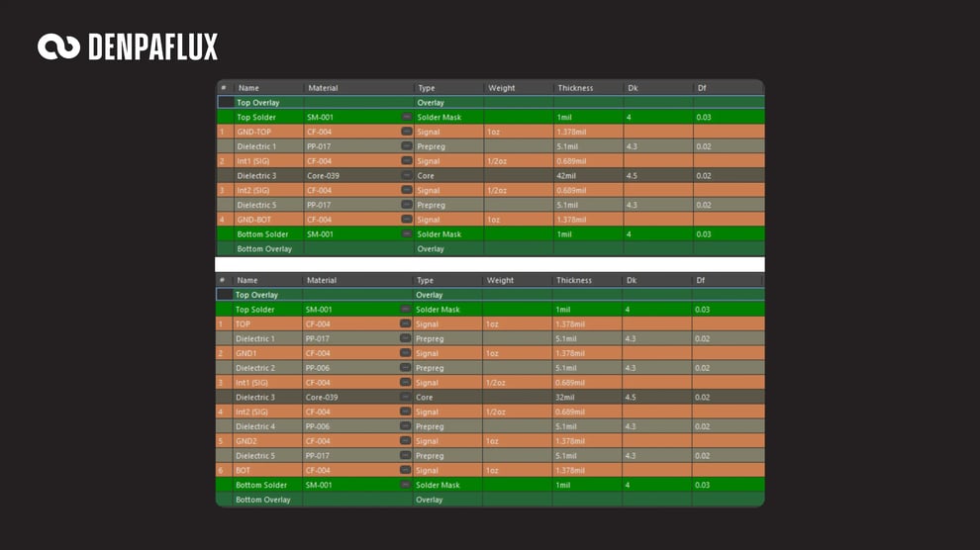
Task: Click material browse button on Top Solder row
Action: point(406,117)
